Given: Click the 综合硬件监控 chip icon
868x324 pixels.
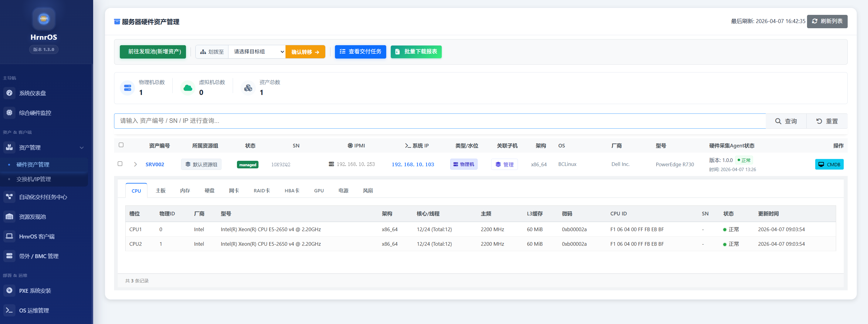Looking at the screenshot, I should (9, 113).
